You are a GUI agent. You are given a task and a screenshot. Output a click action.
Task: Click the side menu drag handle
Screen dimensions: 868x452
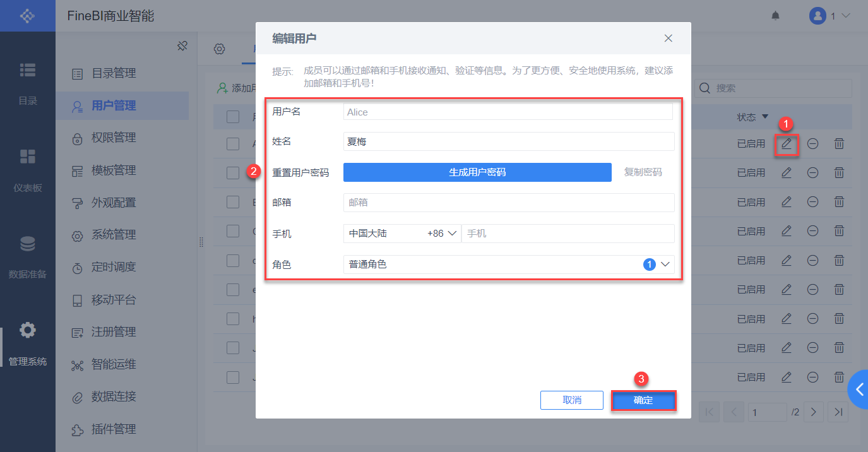201,242
